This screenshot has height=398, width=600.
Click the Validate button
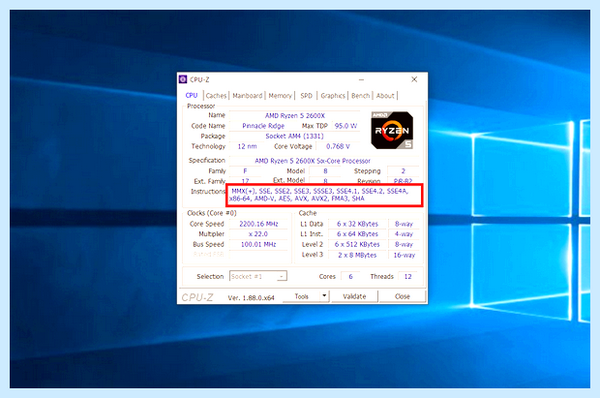[x=354, y=296]
